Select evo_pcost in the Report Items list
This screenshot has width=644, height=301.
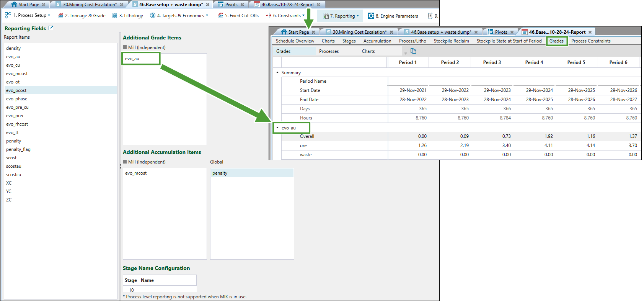pyautogui.click(x=60, y=90)
